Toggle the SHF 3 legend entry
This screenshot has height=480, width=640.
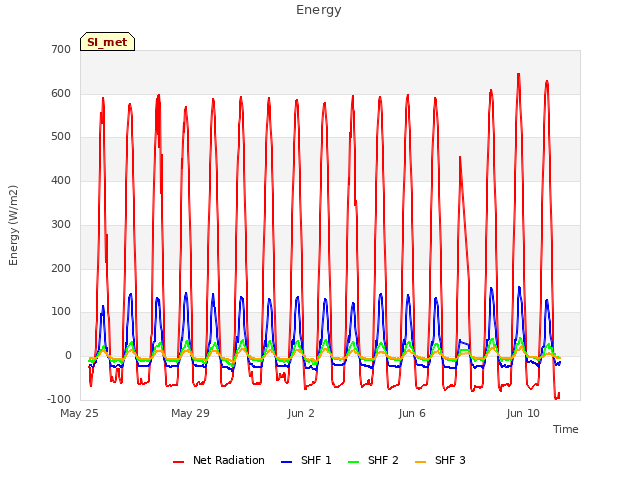(x=440, y=460)
